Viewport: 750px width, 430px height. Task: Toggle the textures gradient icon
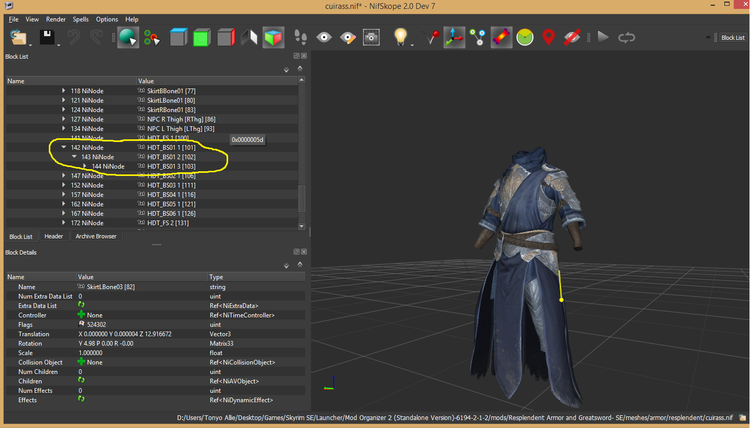tap(501, 37)
